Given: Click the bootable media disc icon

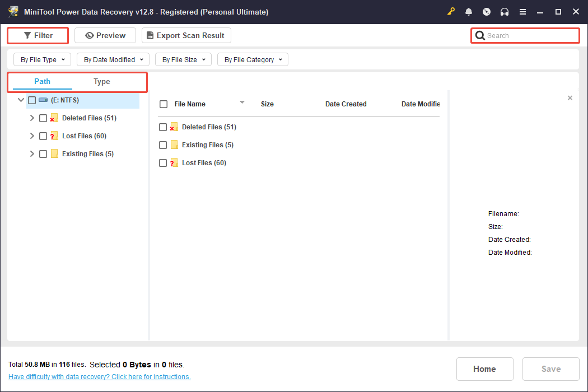Looking at the screenshot, I should 487,11.
